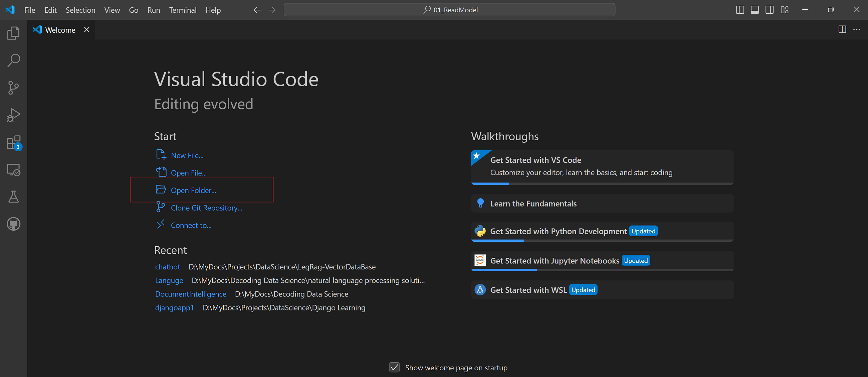Go forward using the right arrow
Image resolution: width=868 pixels, height=377 pixels.
(x=272, y=10)
